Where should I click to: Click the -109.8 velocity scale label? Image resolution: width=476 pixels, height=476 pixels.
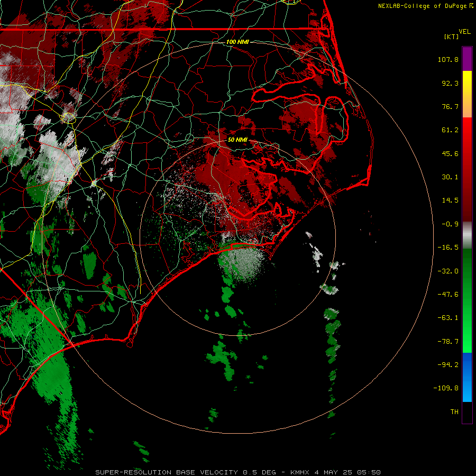pos(446,388)
